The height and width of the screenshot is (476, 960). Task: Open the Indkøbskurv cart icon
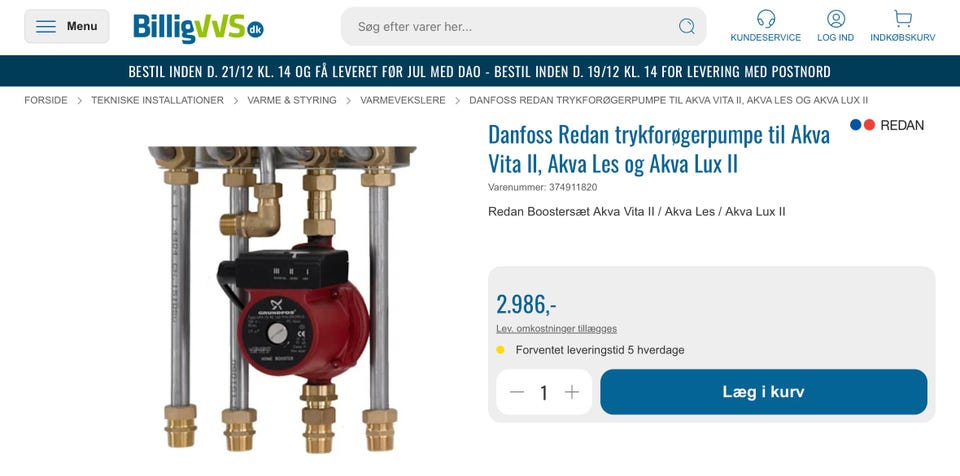point(902,19)
